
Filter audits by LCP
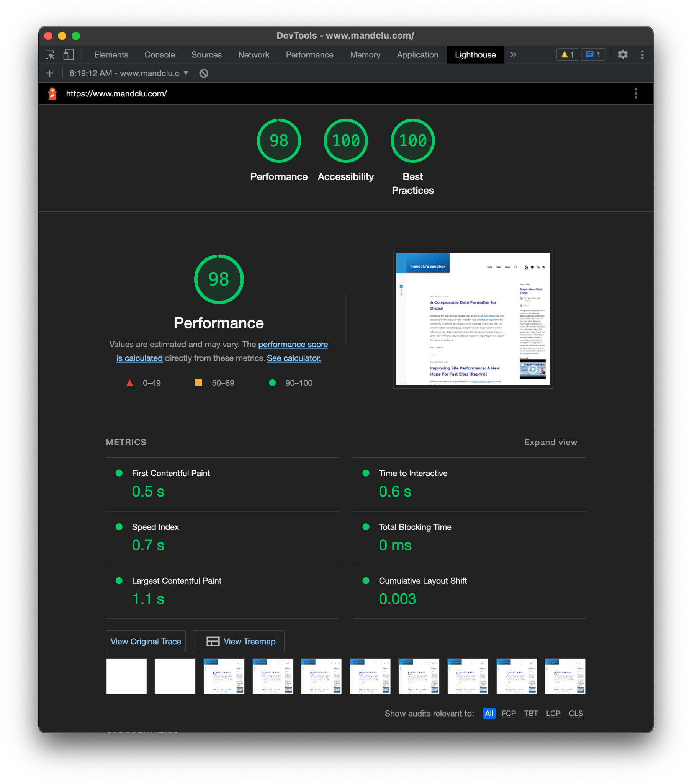[553, 714]
